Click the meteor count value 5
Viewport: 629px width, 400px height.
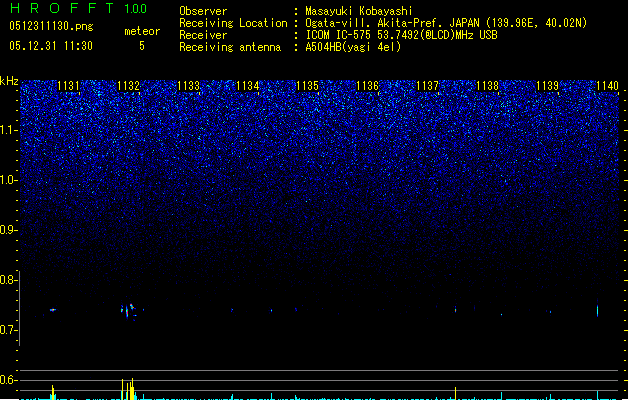[x=142, y=46]
